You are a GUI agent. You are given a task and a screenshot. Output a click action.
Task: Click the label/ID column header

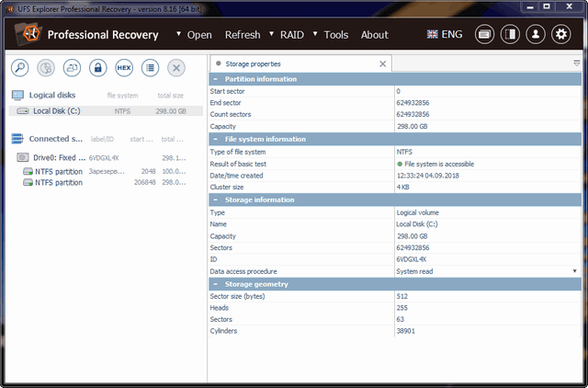(x=102, y=139)
